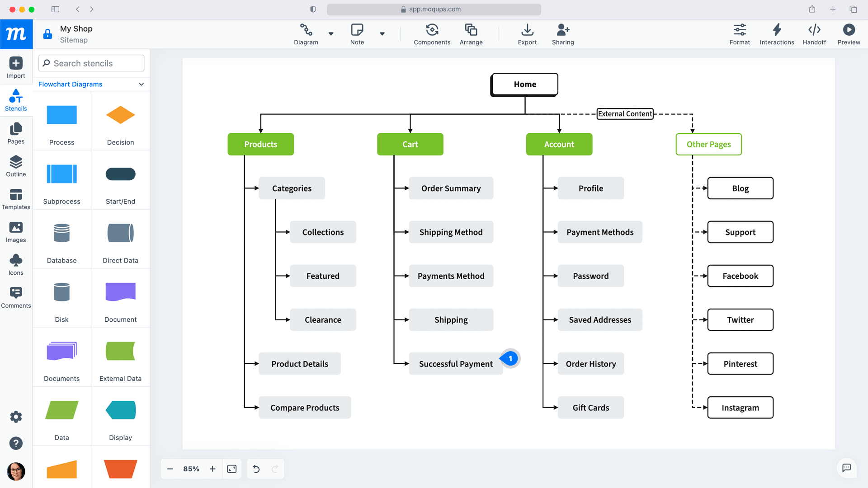This screenshot has height=488, width=868.
Task: Open the Components panel
Action: [432, 34]
